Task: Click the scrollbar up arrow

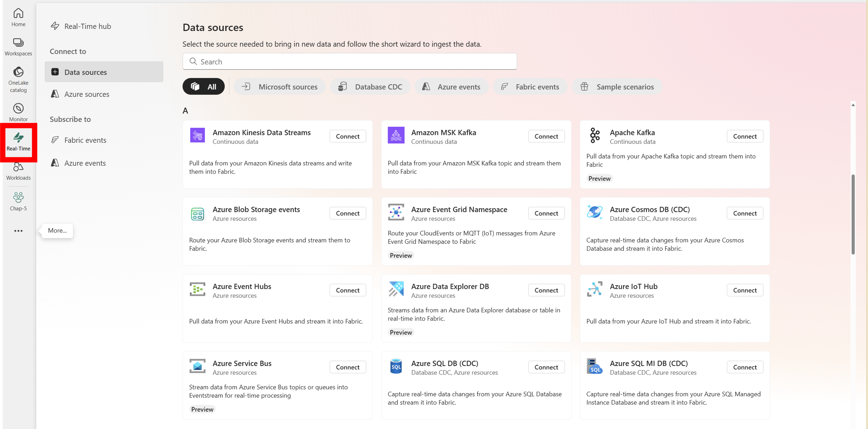Action: pos(853,105)
